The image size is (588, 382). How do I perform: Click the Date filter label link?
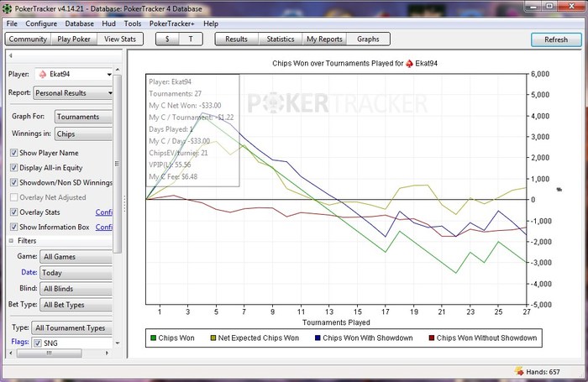tap(29, 272)
